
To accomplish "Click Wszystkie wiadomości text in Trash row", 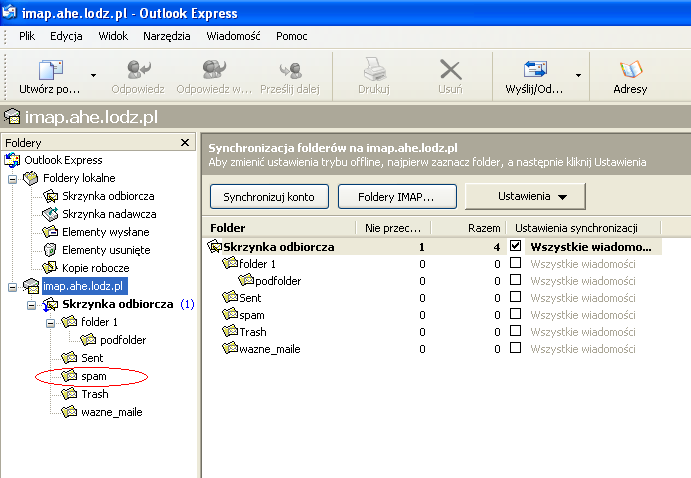I will click(x=583, y=332).
